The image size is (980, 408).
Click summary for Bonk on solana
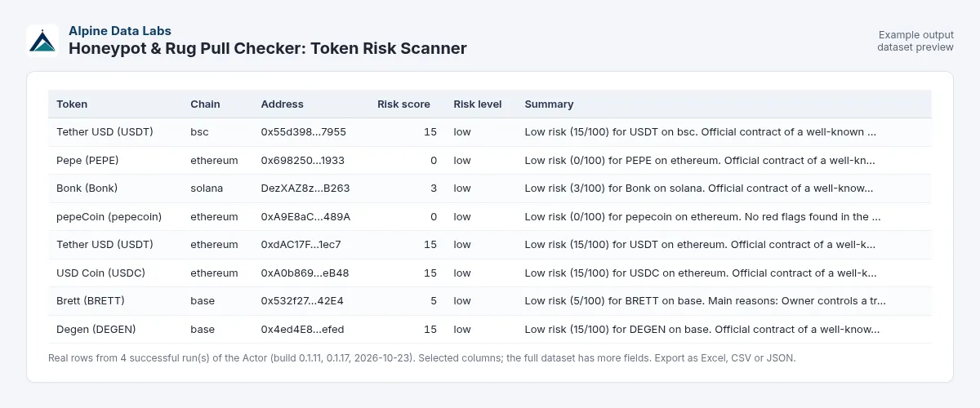pyautogui.click(x=699, y=188)
